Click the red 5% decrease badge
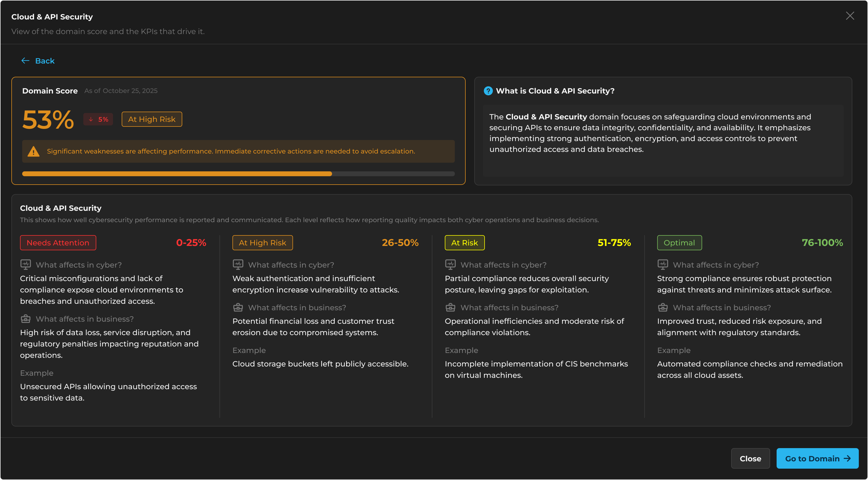 [98, 119]
